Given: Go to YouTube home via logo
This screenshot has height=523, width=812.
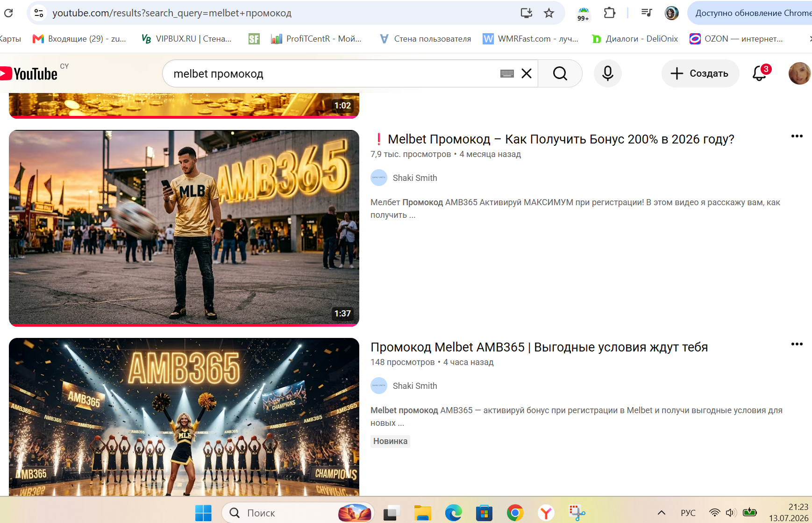Looking at the screenshot, I should point(29,74).
